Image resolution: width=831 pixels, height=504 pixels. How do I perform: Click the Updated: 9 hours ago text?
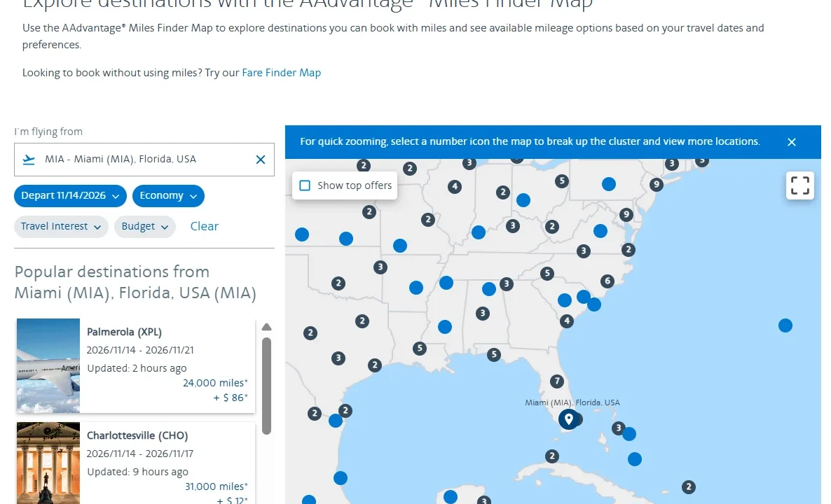[x=137, y=472]
